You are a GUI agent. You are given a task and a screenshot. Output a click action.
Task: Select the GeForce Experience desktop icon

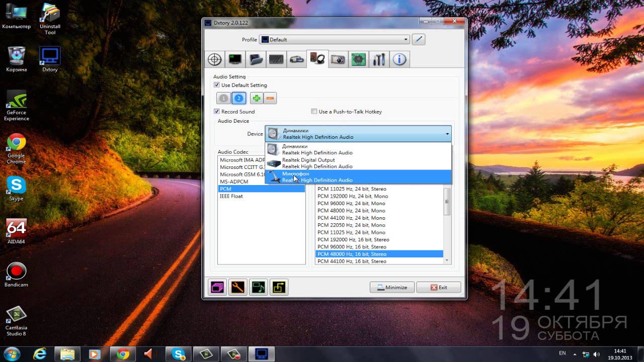(x=17, y=106)
